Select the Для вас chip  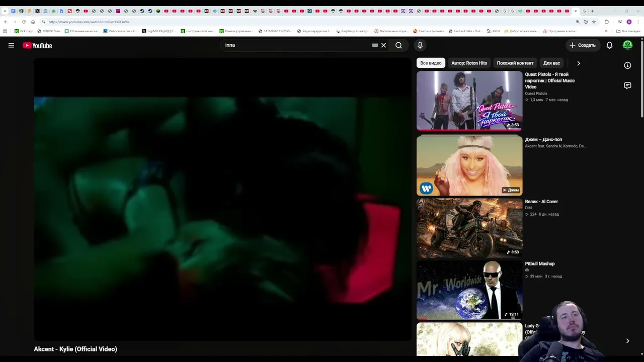click(x=551, y=63)
